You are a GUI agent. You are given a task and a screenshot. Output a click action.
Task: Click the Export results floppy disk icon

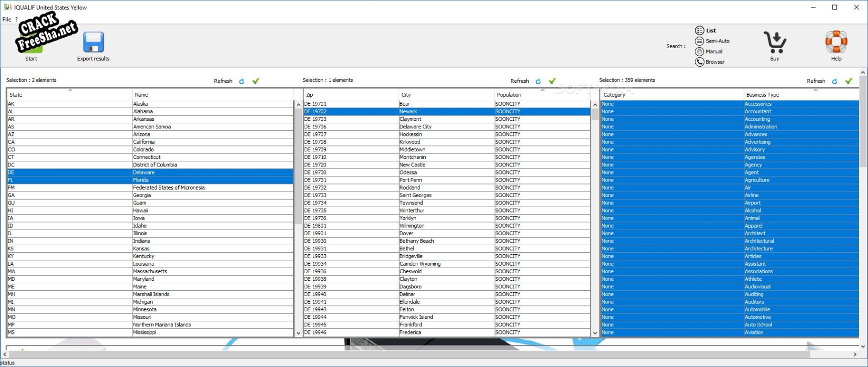93,43
